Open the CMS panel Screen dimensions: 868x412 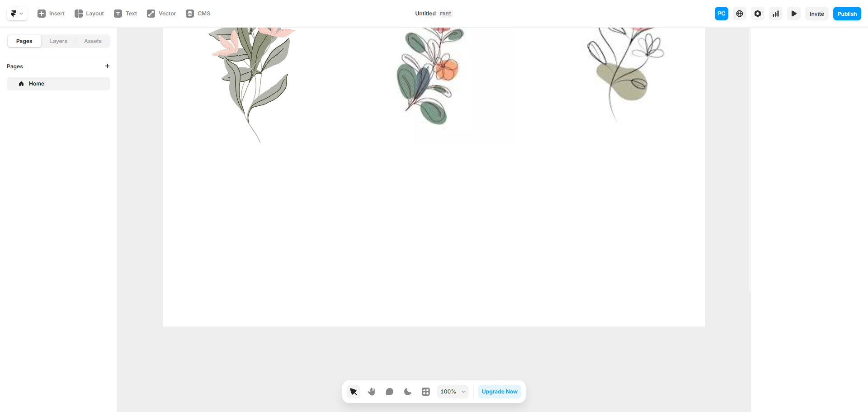pos(198,14)
